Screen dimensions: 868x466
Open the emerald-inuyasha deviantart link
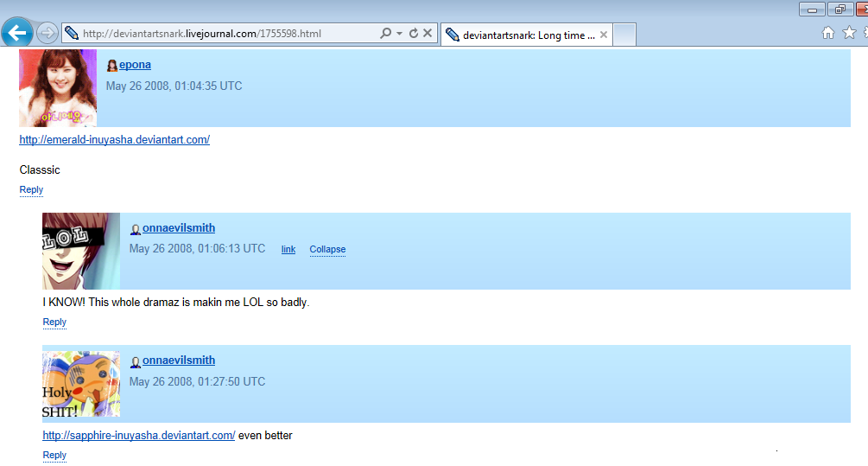click(x=114, y=140)
